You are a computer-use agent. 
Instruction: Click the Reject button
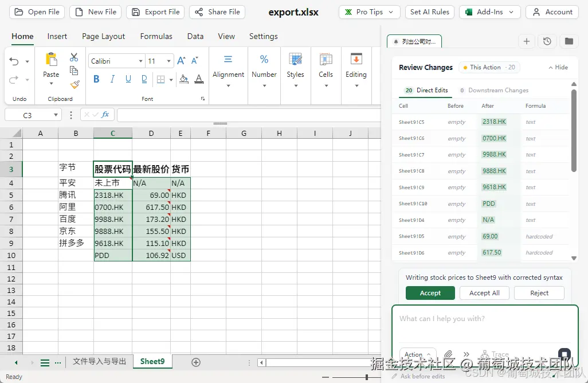pos(539,293)
